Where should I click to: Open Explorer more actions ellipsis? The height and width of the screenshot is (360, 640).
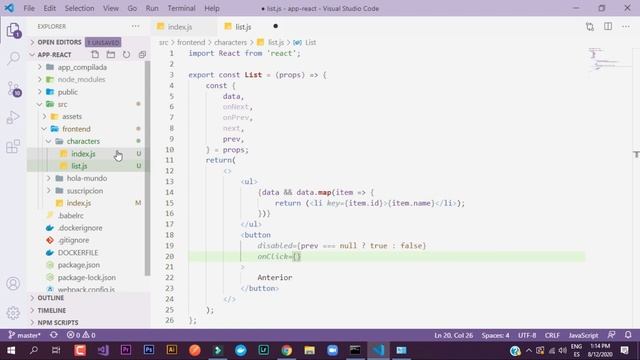click(135, 27)
